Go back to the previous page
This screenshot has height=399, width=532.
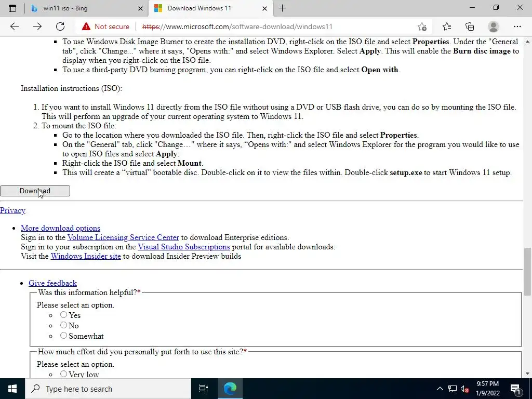14,26
